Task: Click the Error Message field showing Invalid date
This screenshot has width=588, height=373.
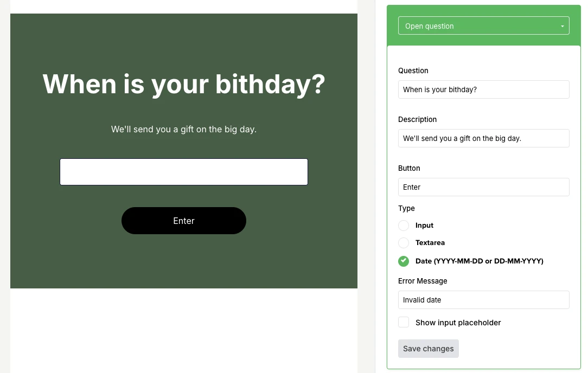Action: tap(483, 300)
